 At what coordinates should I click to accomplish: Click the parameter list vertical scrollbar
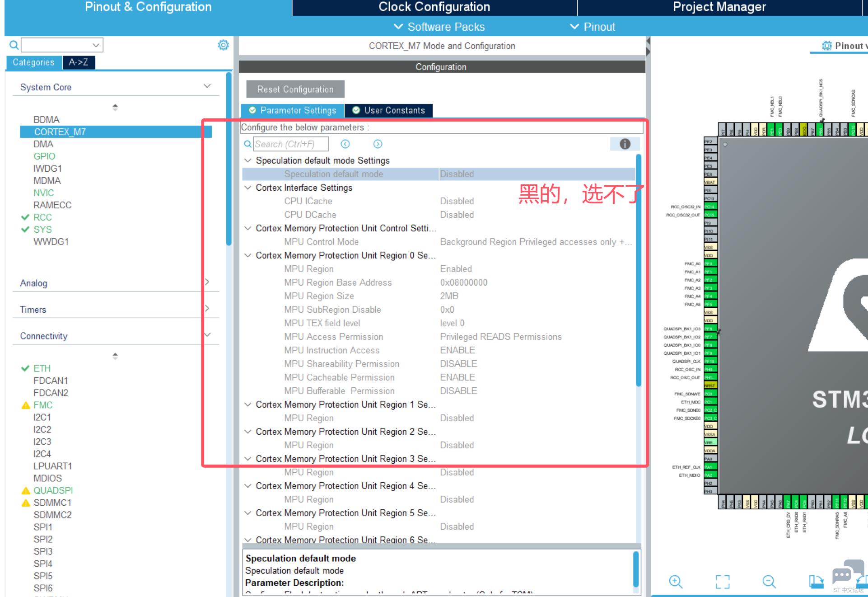(638, 271)
